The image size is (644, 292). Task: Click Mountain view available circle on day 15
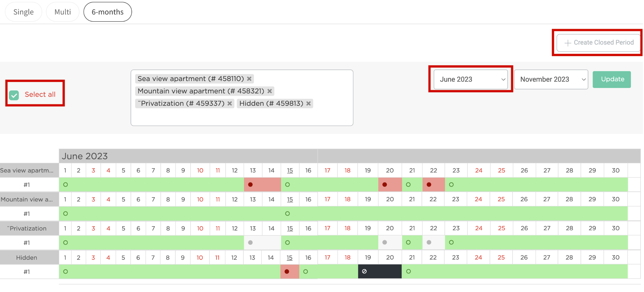point(287,214)
